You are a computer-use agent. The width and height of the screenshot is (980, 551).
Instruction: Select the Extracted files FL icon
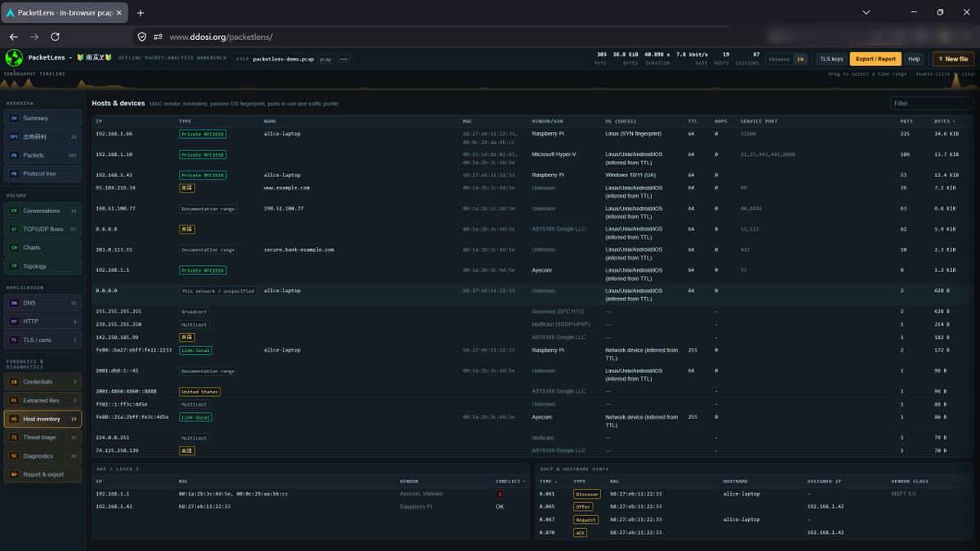pos(14,401)
